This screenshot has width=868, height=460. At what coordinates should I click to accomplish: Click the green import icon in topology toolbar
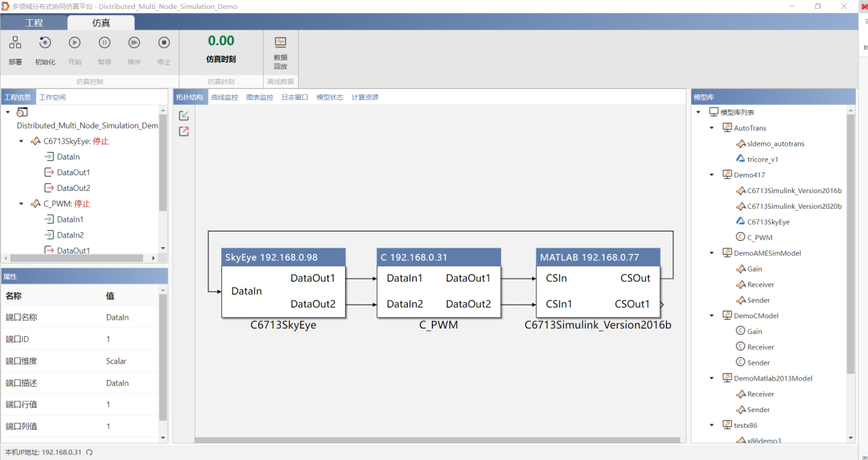[184, 116]
